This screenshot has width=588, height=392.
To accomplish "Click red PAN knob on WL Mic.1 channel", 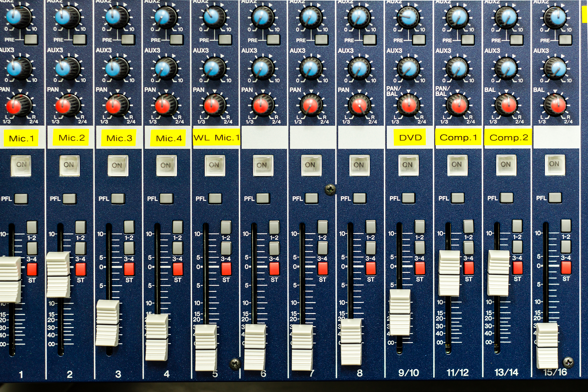I will [212, 105].
